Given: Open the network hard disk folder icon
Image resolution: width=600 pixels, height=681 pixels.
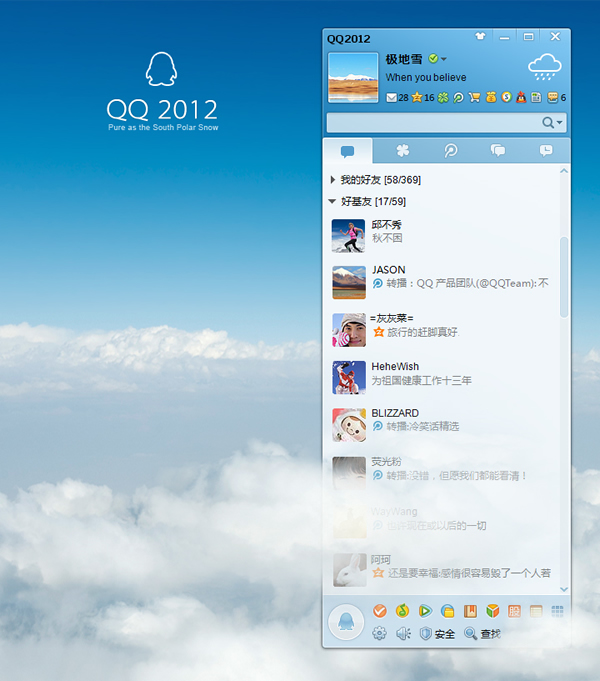Looking at the screenshot, I should [x=448, y=611].
